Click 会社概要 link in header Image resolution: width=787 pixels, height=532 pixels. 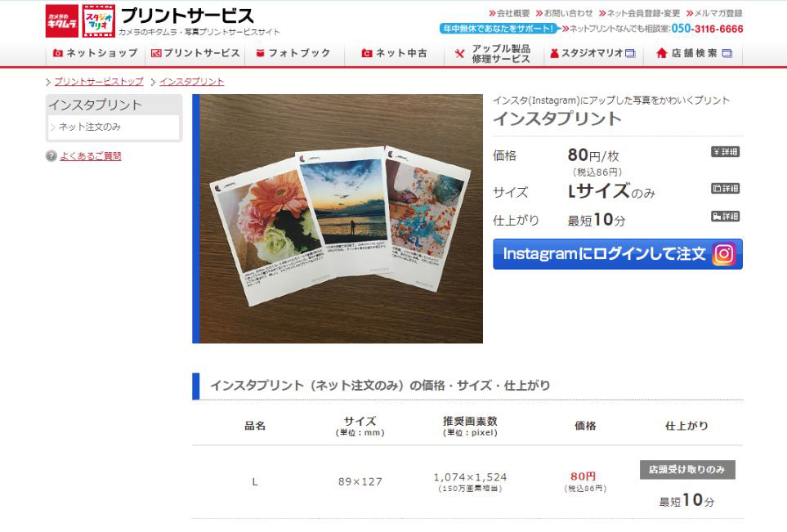[513, 13]
